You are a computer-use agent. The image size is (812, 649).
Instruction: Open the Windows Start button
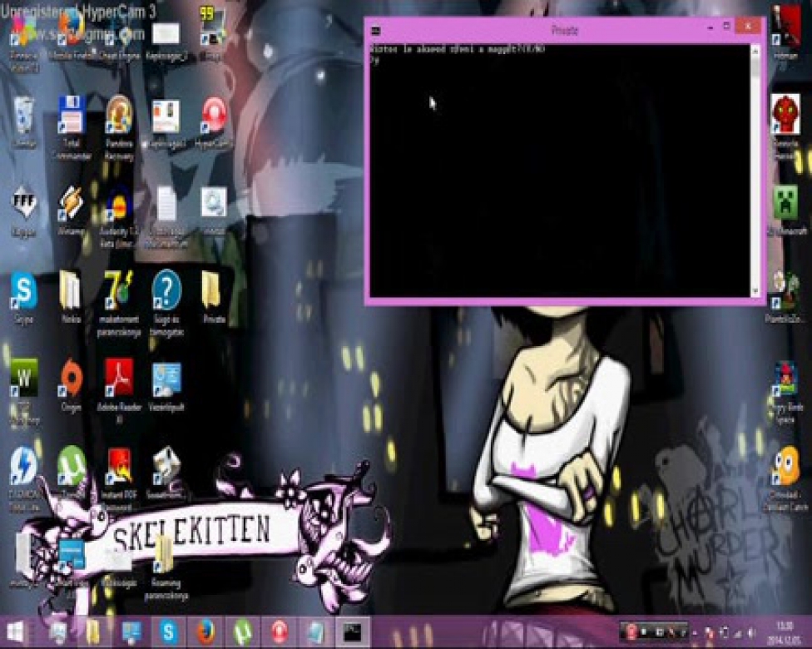click(x=16, y=632)
